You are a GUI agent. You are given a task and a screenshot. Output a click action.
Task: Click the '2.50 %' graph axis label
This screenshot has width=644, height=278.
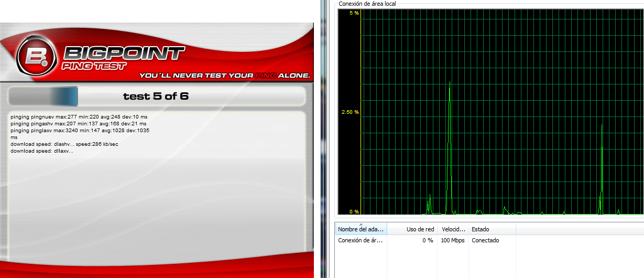click(x=350, y=112)
